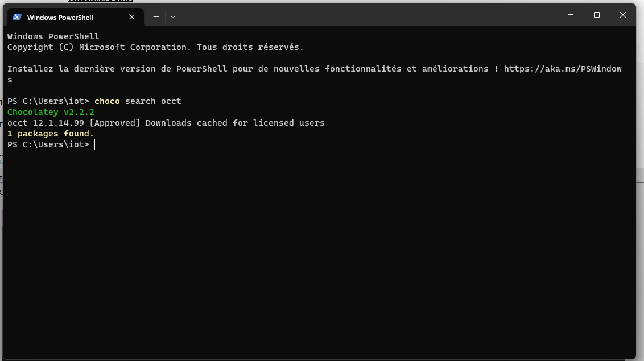Select the Windows PowerShell tab title
The width and height of the screenshot is (644, 361).
click(60, 18)
